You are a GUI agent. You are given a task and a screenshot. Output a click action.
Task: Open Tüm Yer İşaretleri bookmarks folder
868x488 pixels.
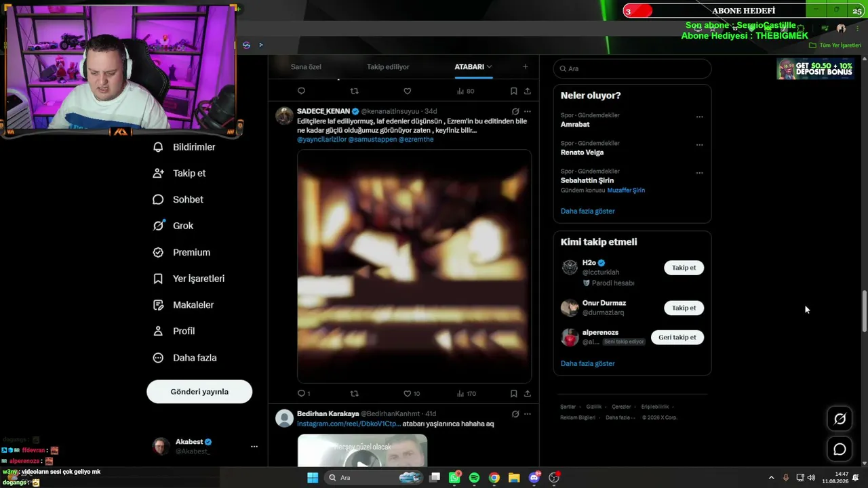[x=835, y=45]
